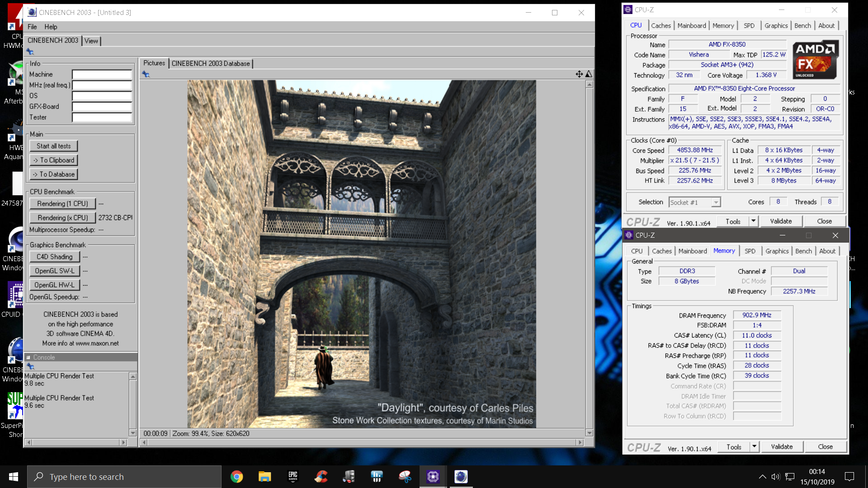
Task: Open the Help menu in CINEBENCH
Action: tap(51, 27)
